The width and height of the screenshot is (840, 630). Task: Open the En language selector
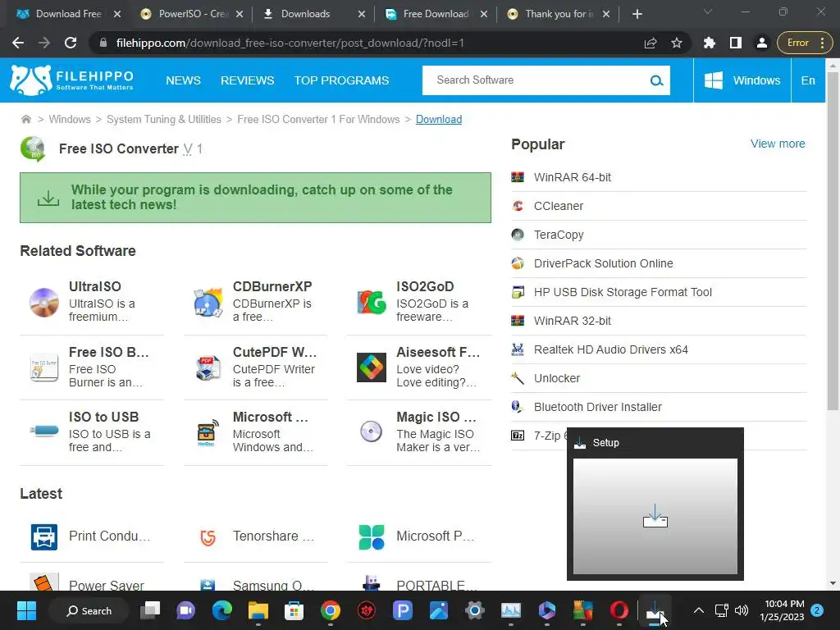point(808,80)
